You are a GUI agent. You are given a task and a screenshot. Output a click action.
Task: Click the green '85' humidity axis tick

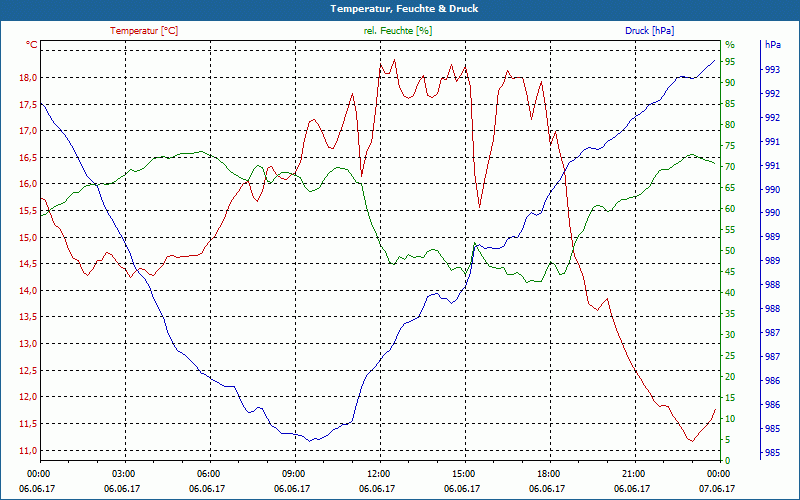(x=730, y=104)
